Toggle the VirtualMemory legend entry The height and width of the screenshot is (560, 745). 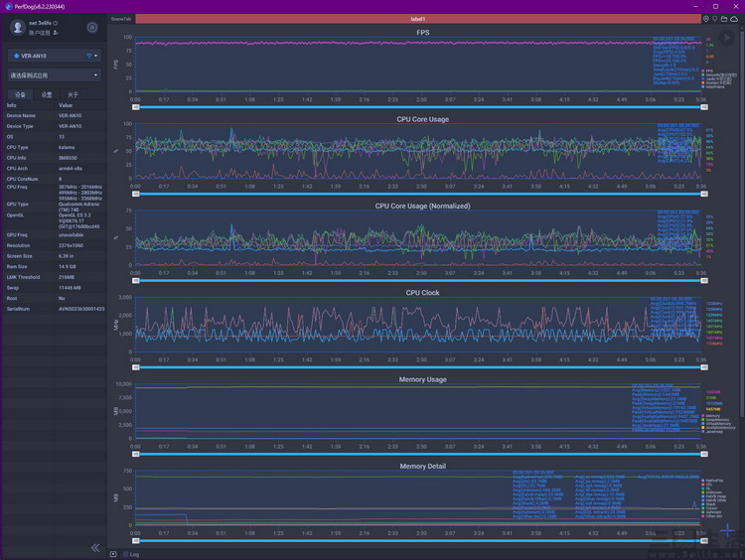(716, 423)
